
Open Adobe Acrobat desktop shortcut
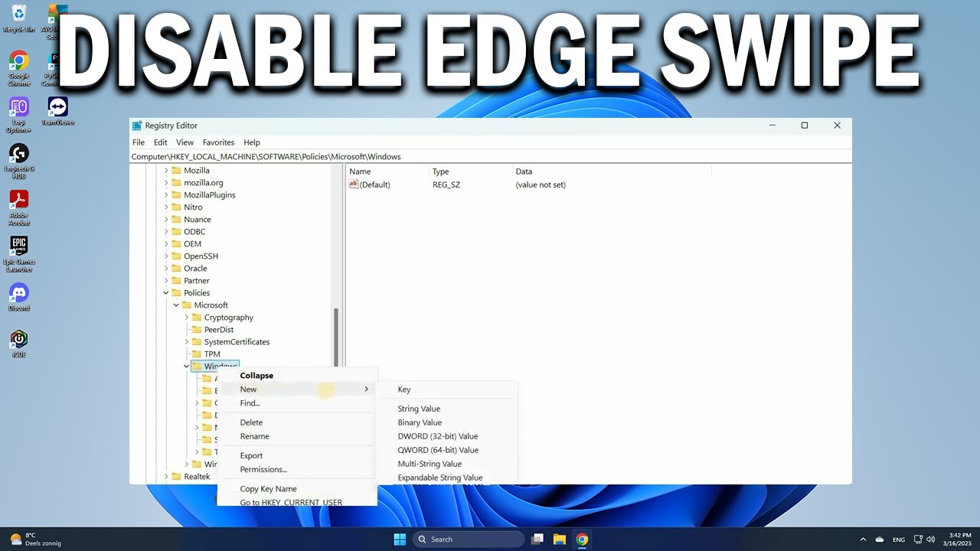pos(18,207)
